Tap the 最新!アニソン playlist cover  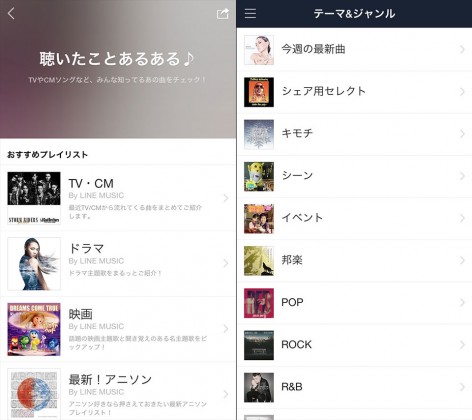pos(34,394)
